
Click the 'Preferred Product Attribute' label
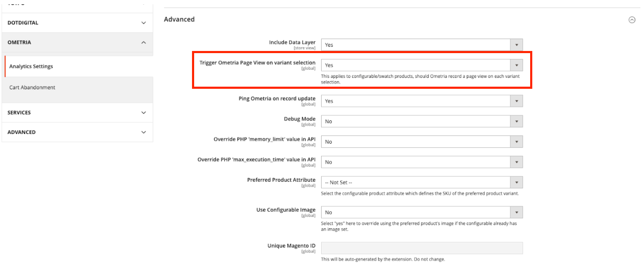point(281,180)
